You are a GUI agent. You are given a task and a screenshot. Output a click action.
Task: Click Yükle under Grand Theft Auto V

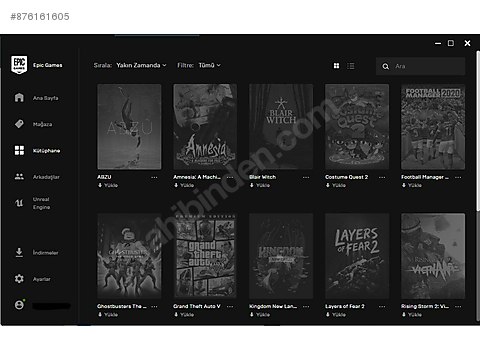click(x=184, y=314)
